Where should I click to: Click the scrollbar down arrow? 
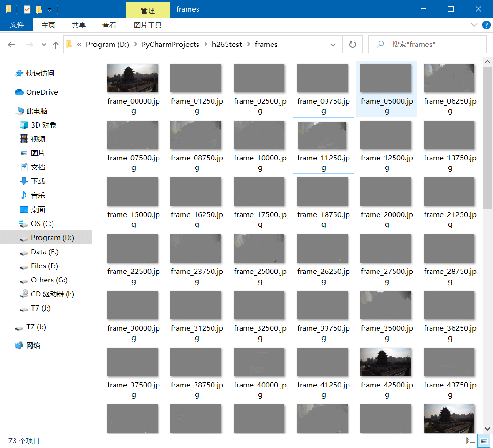(487, 429)
